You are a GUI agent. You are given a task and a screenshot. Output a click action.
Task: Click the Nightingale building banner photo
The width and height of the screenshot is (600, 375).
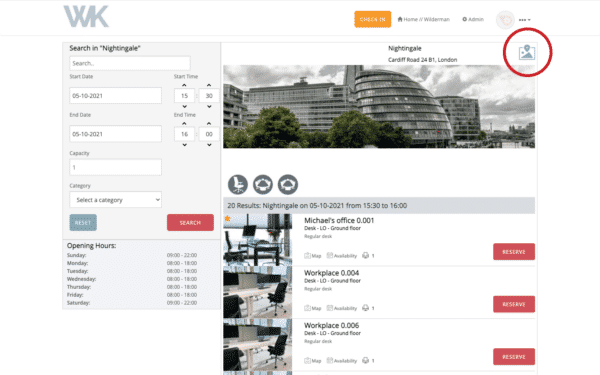379,106
